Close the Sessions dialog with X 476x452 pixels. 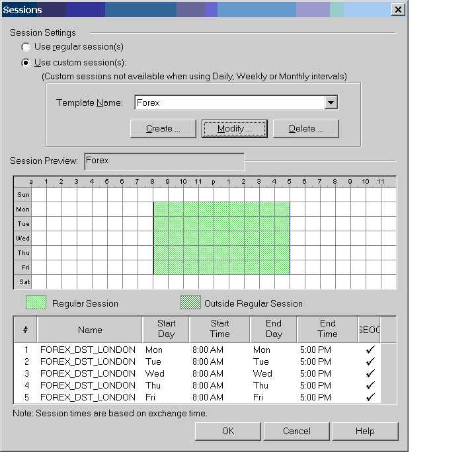coord(397,9)
